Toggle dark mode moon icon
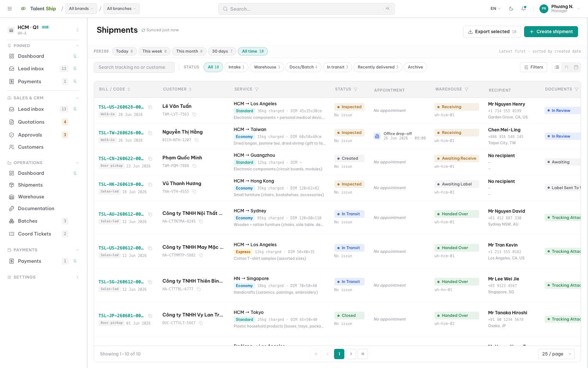The width and height of the screenshot is (588, 368). pos(511,9)
